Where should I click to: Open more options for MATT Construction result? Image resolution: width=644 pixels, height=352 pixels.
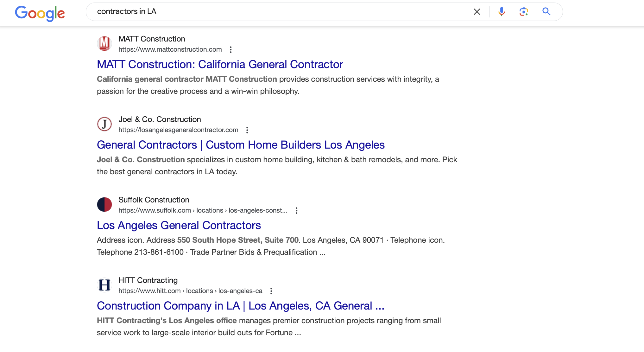pos(231,50)
